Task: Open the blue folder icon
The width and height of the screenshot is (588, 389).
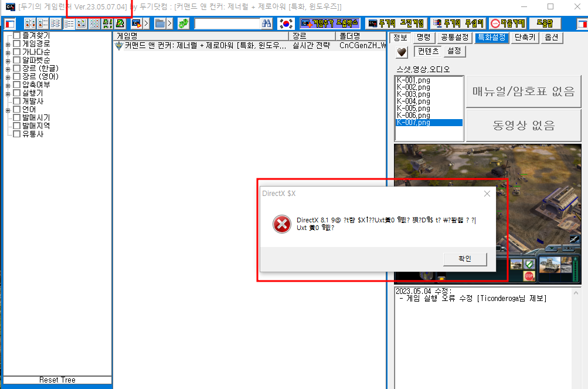Action: (160, 23)
